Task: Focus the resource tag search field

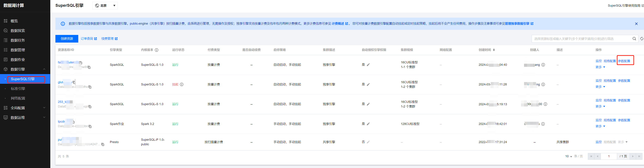Action: pyautogui.click(x=580, y=39)
